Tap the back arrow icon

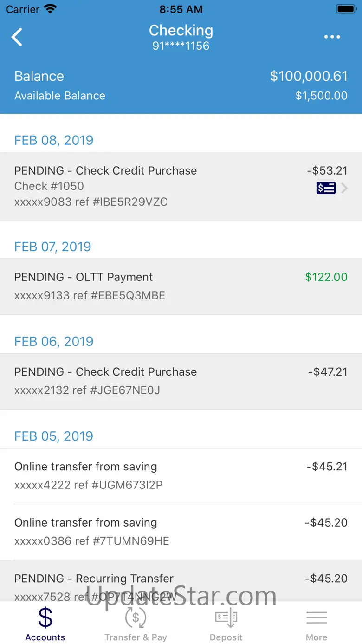coord(17,37)
